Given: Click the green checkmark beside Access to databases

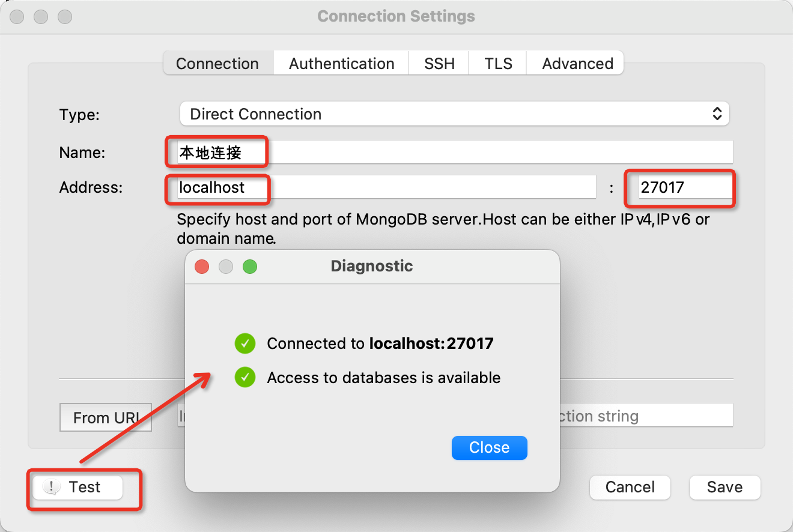Looking at the screenshot, I should tap(245, 377).
